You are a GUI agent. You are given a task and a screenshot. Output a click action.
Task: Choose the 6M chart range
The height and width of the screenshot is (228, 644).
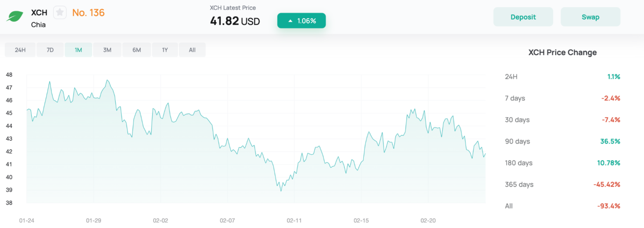coord(136,50)
